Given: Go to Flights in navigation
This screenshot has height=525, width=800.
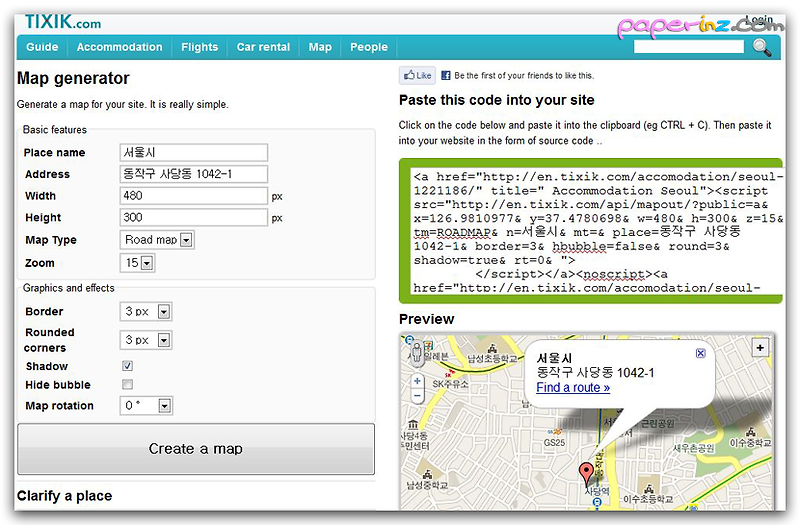Looking at the screenshot, I should tap(199, 47).
